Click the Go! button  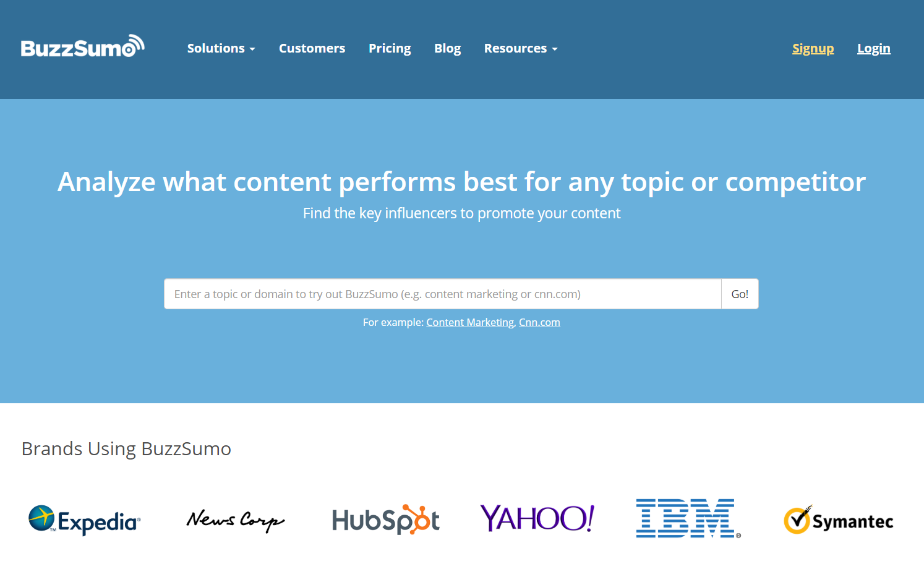pyautogui.click(x=740, y=294)
